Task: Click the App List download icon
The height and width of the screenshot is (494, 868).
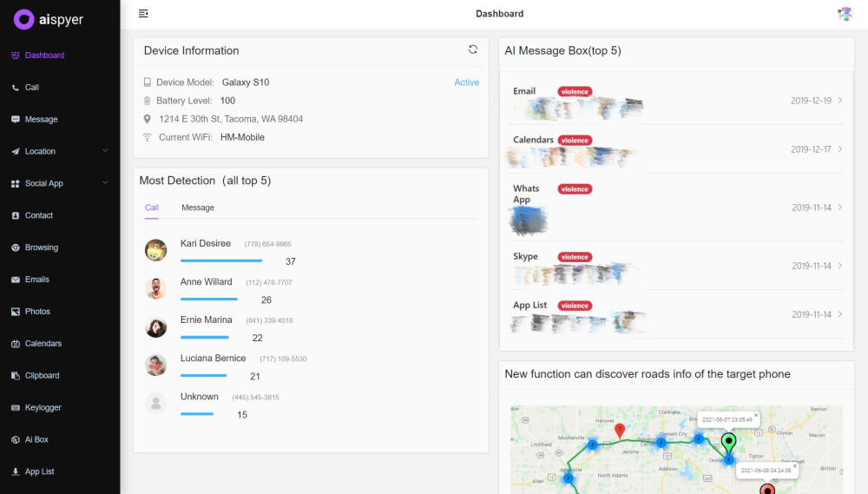Action: click(16, 471)
